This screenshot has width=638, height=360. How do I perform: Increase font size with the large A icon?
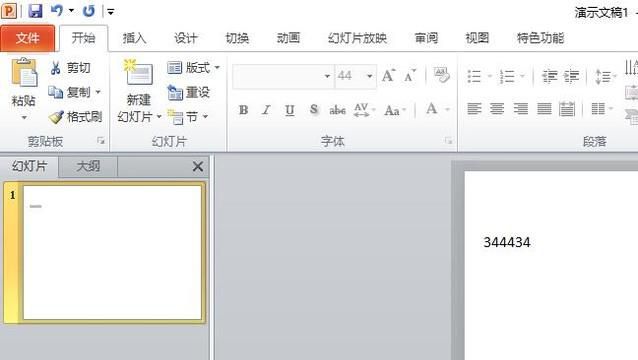point(388,76)
